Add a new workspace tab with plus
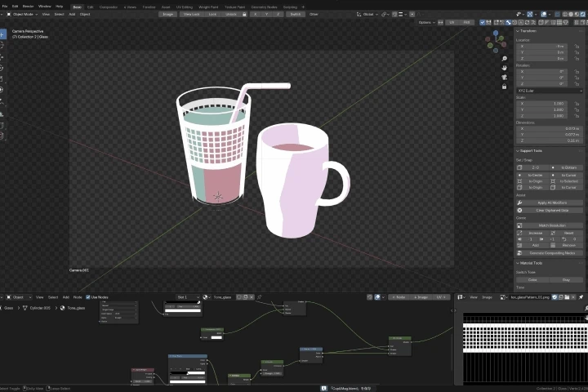Image resolution: width=588 pixels, height=392 pixels. coord(303,7)
